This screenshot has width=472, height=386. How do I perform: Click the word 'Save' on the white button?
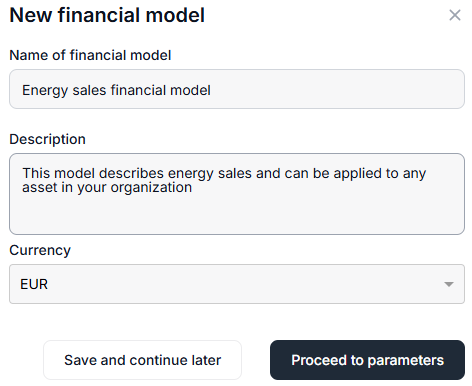coord(80,360)
